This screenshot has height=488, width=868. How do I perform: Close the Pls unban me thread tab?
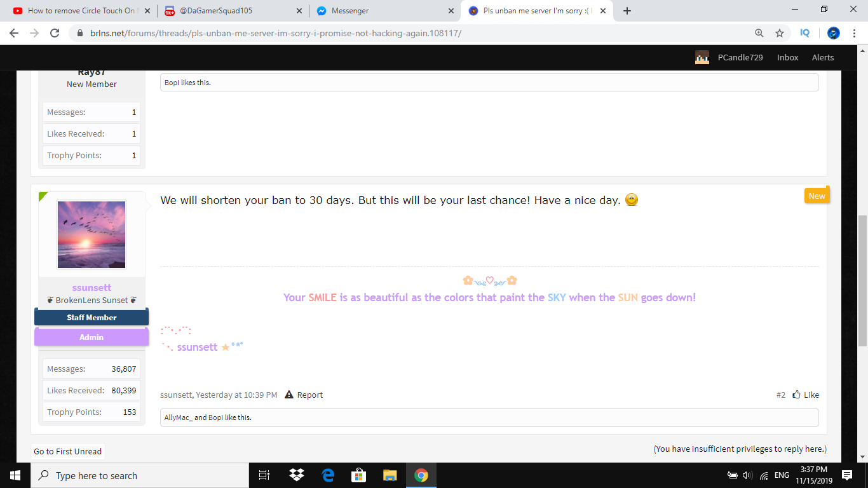(x=603, y=11)
